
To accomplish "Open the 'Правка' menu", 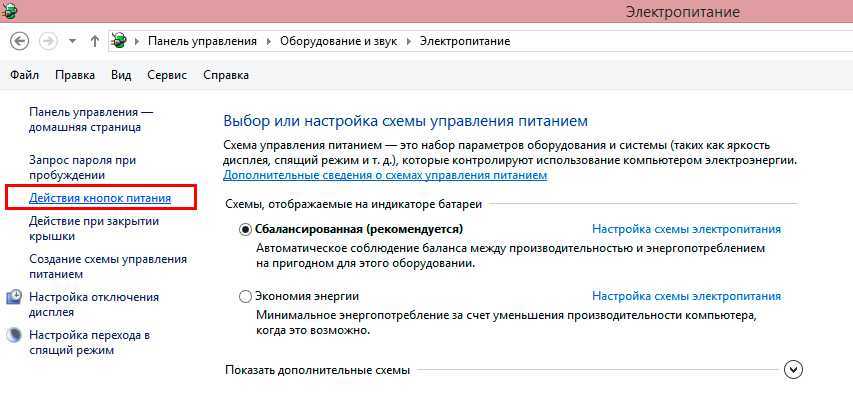I will click(x=75, y=75).
